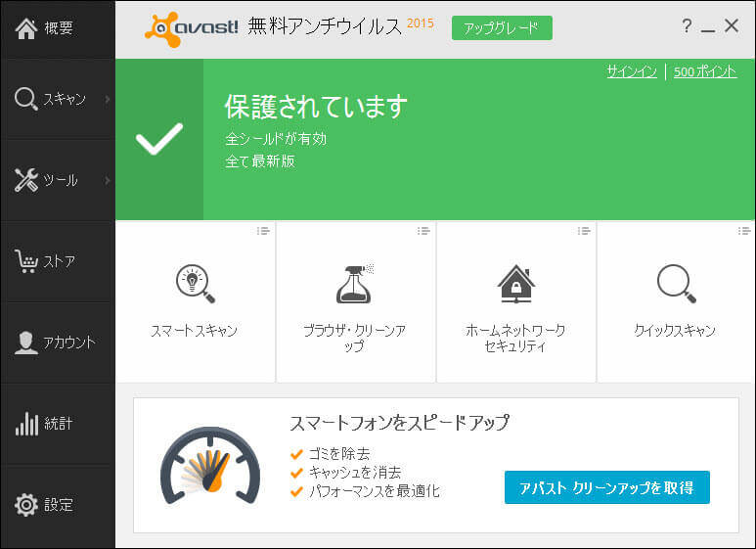Click the ホームネットワーク セキュリティ house icon
Screen dimensions: 756x549
point(515,284)
